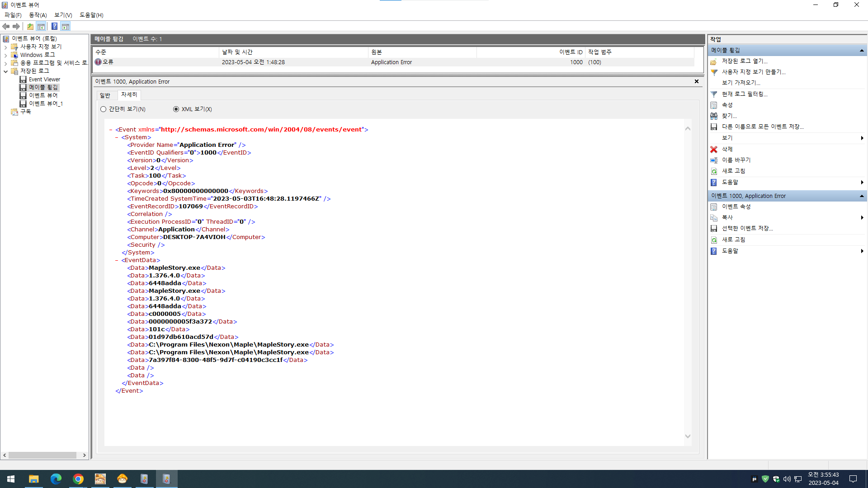868x488 pixels.
Task: Open File Explorer from the taskbar
Action: coord(33,479)
